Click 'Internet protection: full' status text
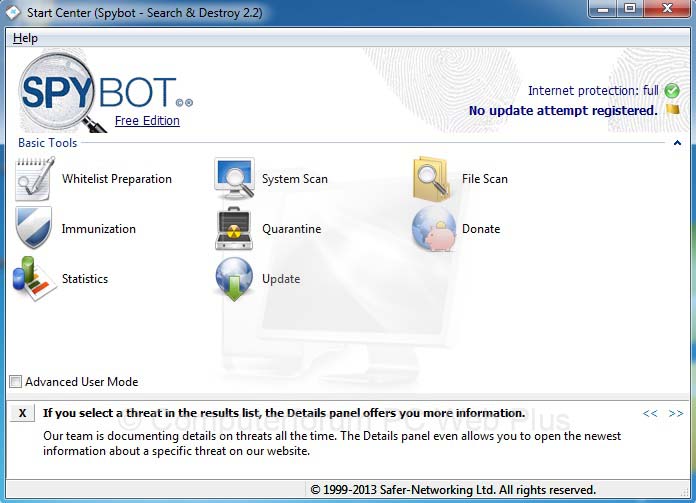This screenshot has width=696, height=503. (x=593, y=91)
